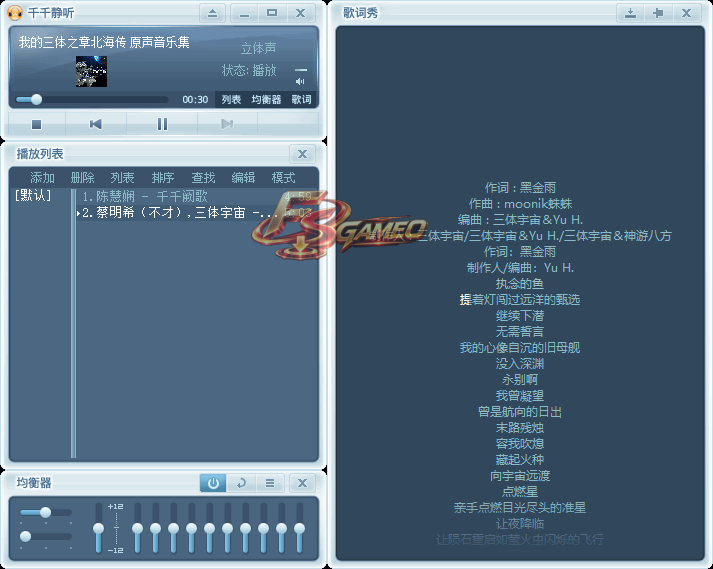The width and height of the screenshot is (713, 569).
Task: Stop playback with the stop button
Action: tap(36, 124)
